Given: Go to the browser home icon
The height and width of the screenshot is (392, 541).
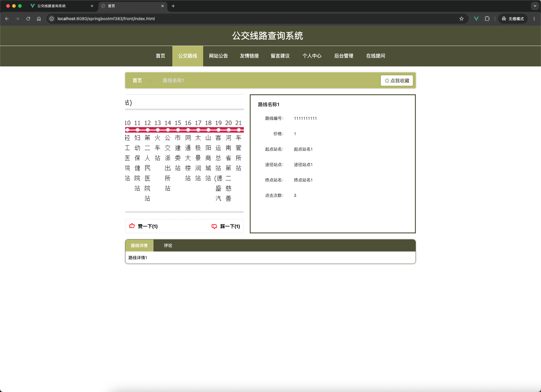Looking at the screenshot, I should pyautogui.click(x=39, y=19).
